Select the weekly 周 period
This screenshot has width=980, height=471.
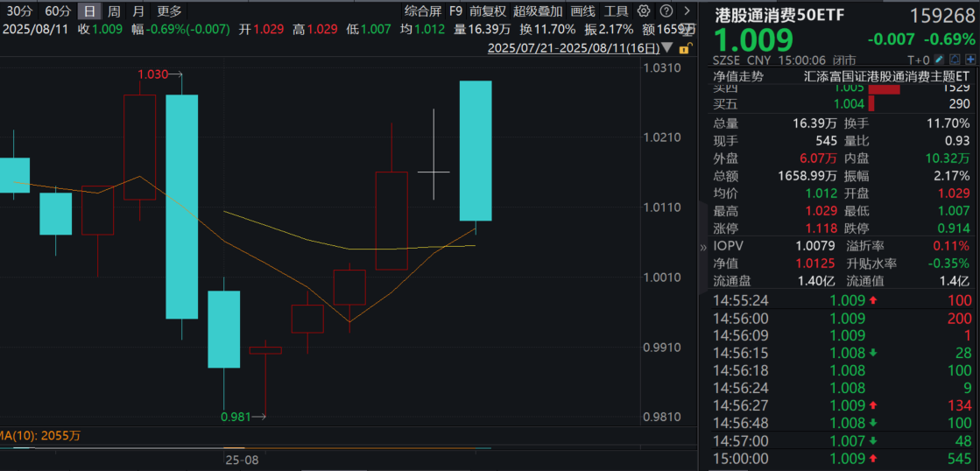tap(114, 11)
